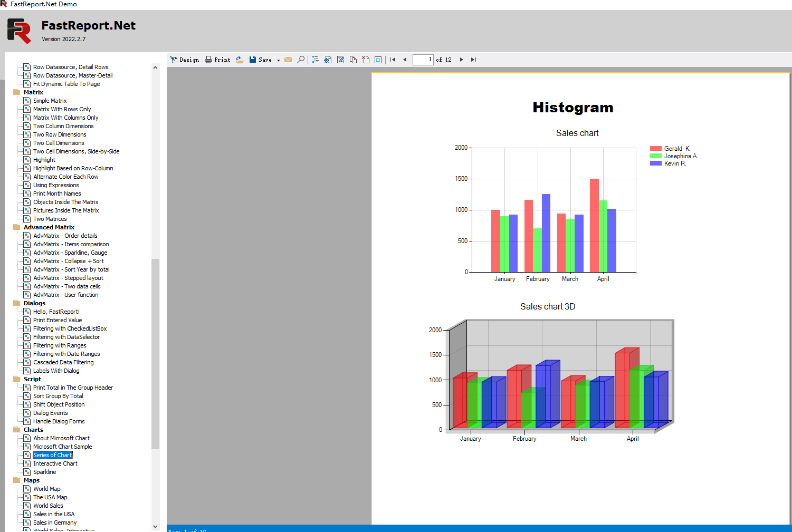Email the report
The height and width of the screenshot is (532, 792).
pos(288,60)
